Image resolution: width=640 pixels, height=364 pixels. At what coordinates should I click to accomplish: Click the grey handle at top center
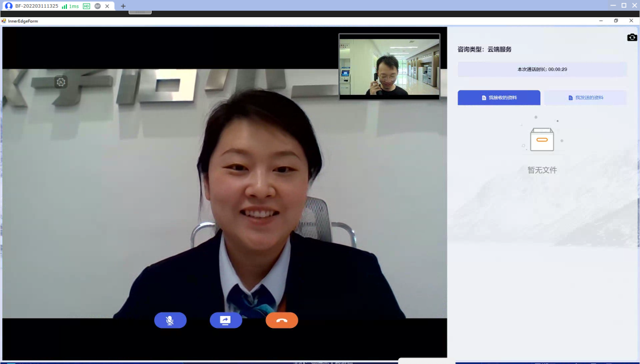(140, 12)
